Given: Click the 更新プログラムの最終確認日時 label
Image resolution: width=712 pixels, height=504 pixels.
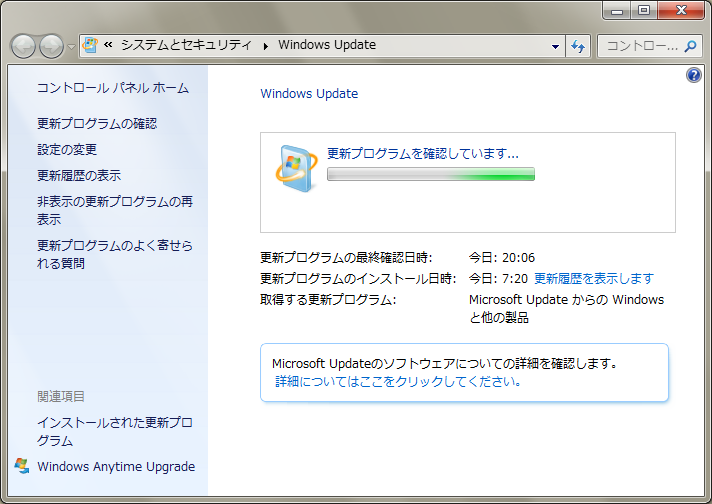Looking at the screenshot, I should click(346, 257).
